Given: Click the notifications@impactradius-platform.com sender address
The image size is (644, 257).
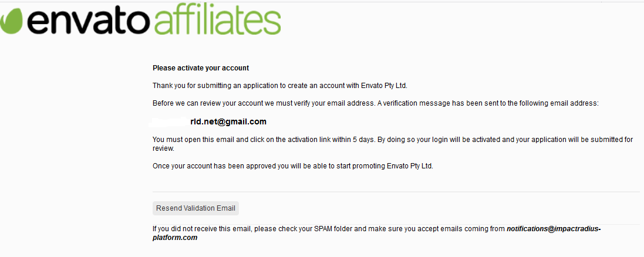Looking at the screenshot, I should (377, 233).
